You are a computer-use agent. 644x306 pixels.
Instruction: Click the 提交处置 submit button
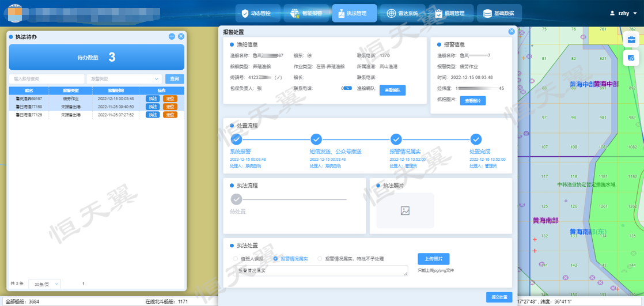(x=499, y=297)
